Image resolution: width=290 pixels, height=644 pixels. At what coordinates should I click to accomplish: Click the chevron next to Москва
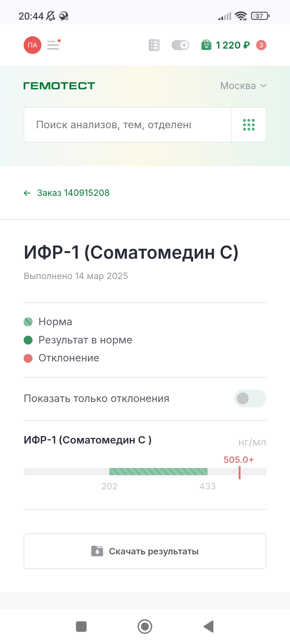pyautogui.click(x=263, y=86)
